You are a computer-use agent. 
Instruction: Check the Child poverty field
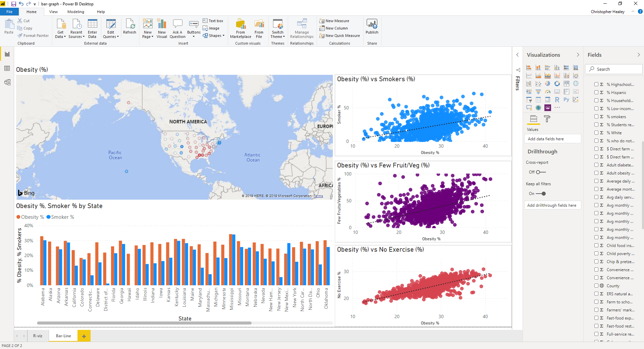596,253
